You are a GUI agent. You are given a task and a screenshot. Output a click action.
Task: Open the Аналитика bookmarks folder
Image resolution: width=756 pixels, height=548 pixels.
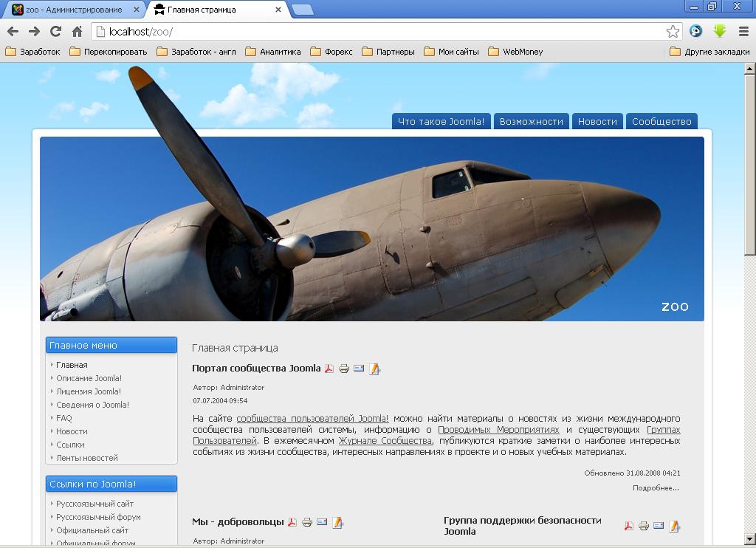[273, 52]
